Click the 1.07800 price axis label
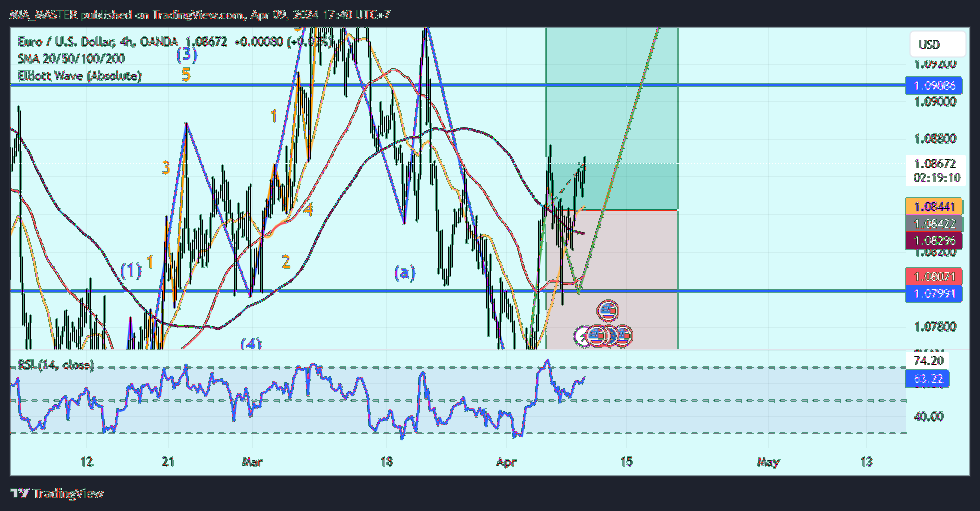The height and width of the screenshot is (511, 980). point(934,327)
